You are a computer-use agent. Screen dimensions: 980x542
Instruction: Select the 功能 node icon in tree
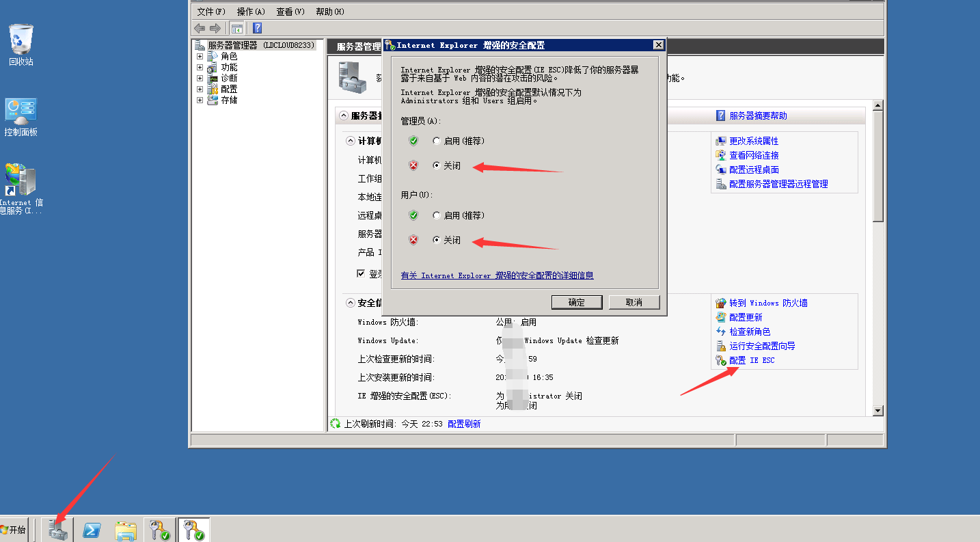coord(213,67)
